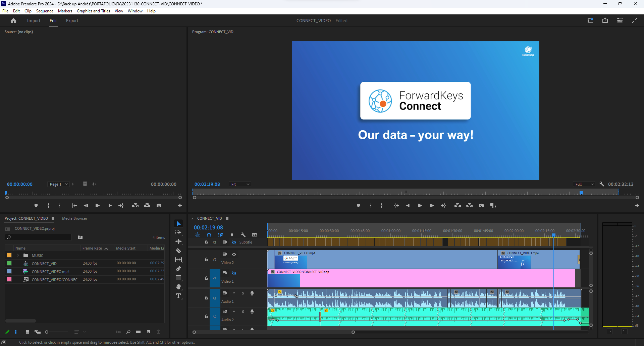
Task: Open Project panel hamburger menu
Action: click(x=53, y=218)
